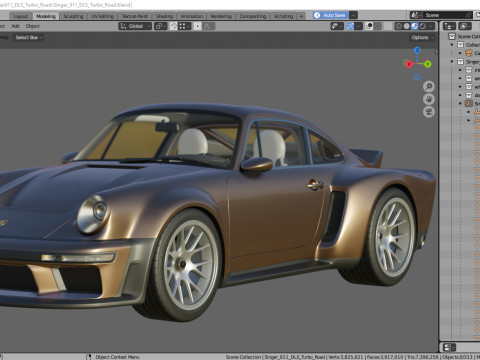
Task: Expand first sub-collection under Singer
Action: (x=460, y=70)
